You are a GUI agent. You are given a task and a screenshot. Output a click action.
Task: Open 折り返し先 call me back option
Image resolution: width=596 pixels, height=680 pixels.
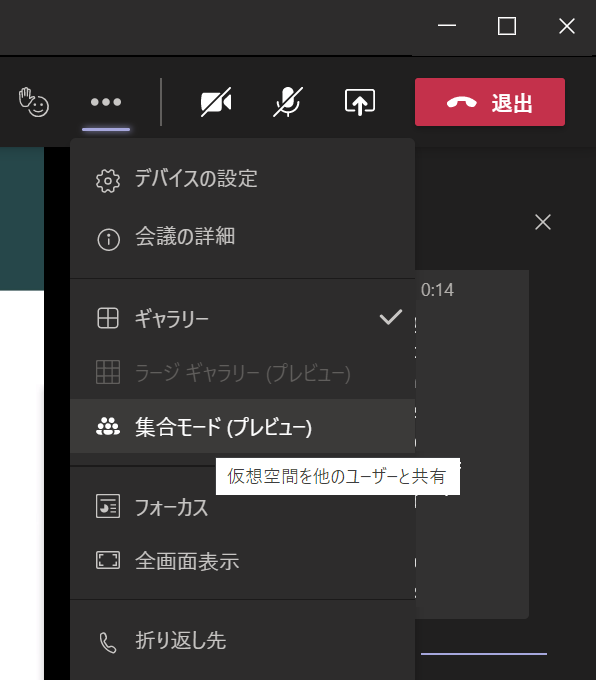[x=242, y=641]
